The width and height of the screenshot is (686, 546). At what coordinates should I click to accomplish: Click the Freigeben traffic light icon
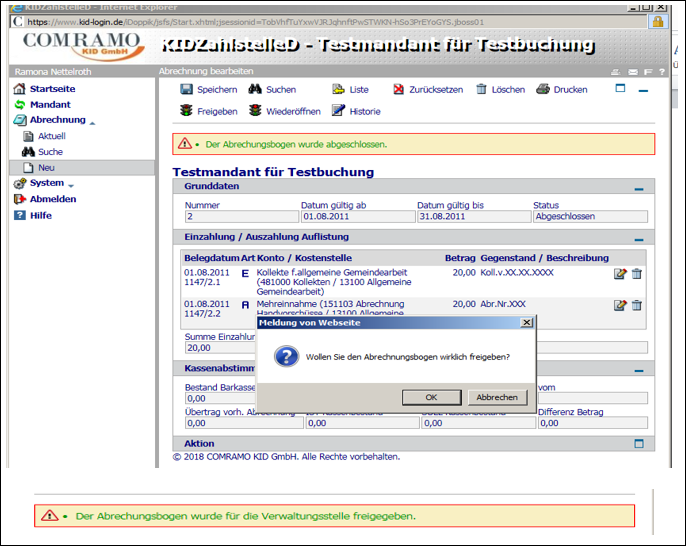[186, 111]
